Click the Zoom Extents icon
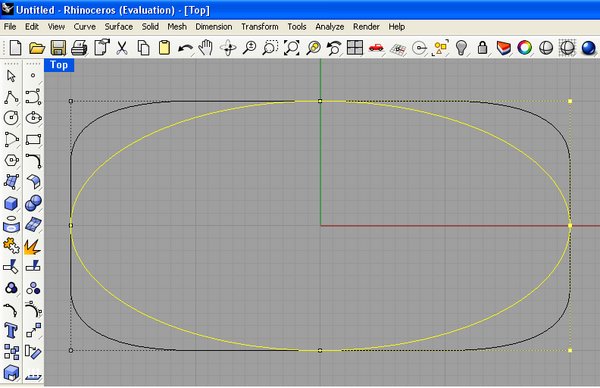 coord(292,48)
